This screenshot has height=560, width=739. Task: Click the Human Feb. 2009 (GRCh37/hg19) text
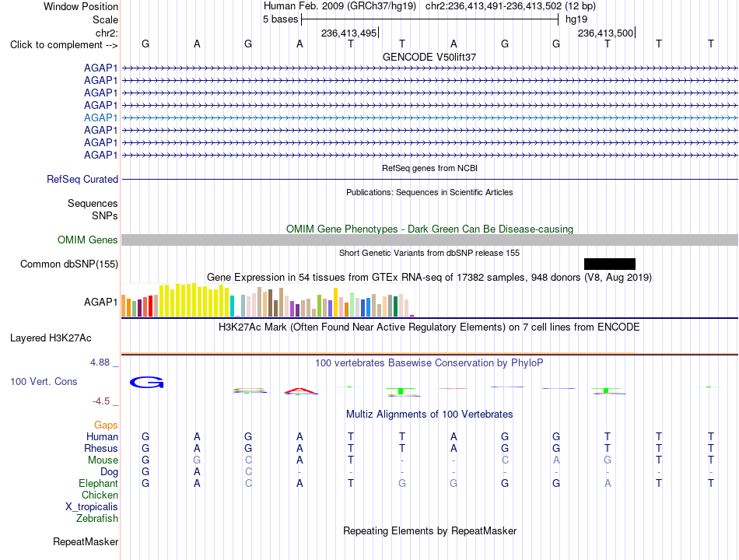tap(340, 6)
